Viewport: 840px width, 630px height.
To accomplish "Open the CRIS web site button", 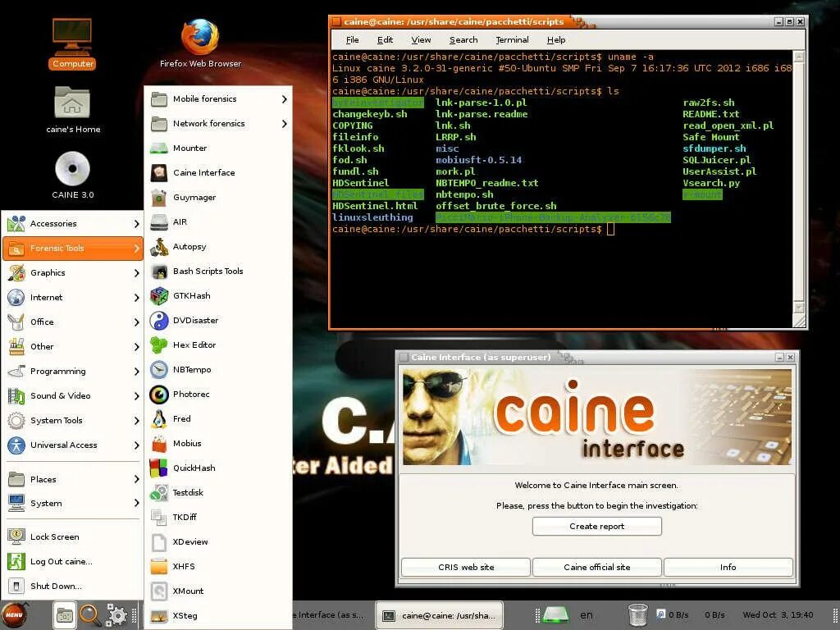I will point(466,567).
